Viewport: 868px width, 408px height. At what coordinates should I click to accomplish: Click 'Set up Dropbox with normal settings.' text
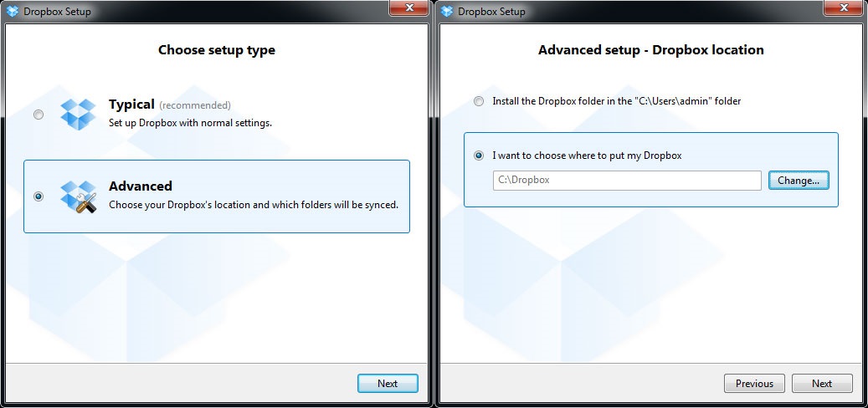point(191,123)
